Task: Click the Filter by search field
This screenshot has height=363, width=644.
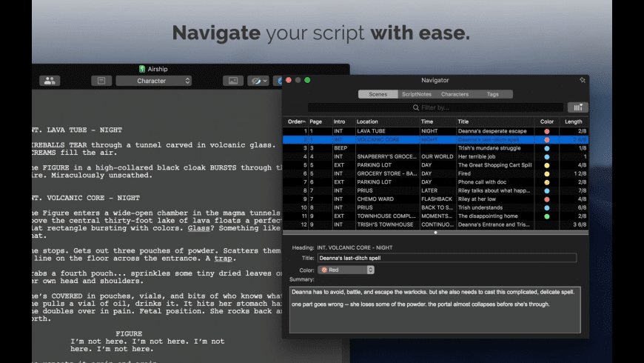Action: coord(435,107)
